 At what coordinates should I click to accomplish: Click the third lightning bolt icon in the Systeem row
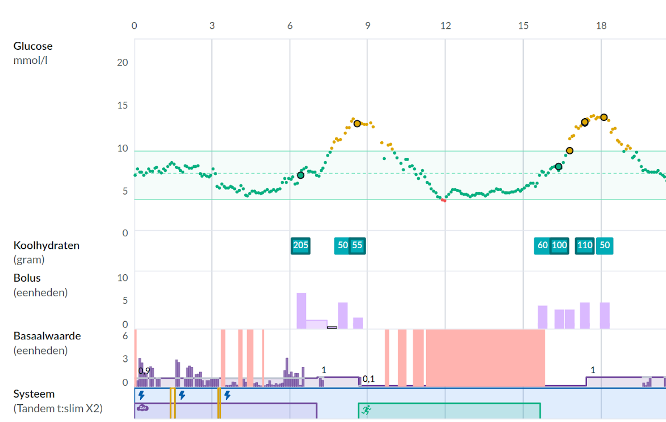(x=227, y=395)
